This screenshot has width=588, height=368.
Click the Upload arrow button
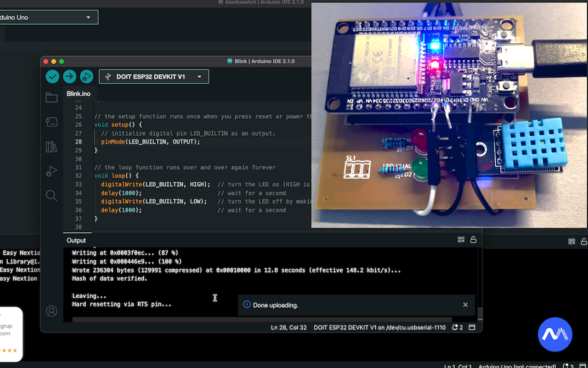pyautogui.click(x=69, y=76)
